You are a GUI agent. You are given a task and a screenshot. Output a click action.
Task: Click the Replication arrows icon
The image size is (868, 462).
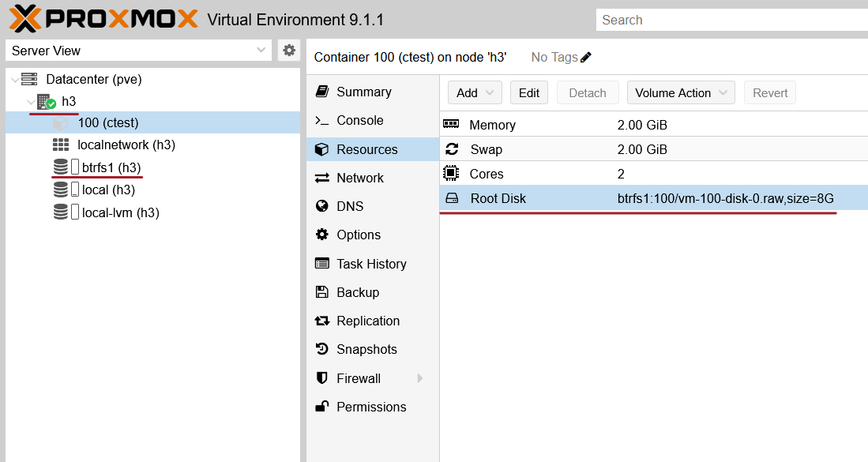(321, 321)
